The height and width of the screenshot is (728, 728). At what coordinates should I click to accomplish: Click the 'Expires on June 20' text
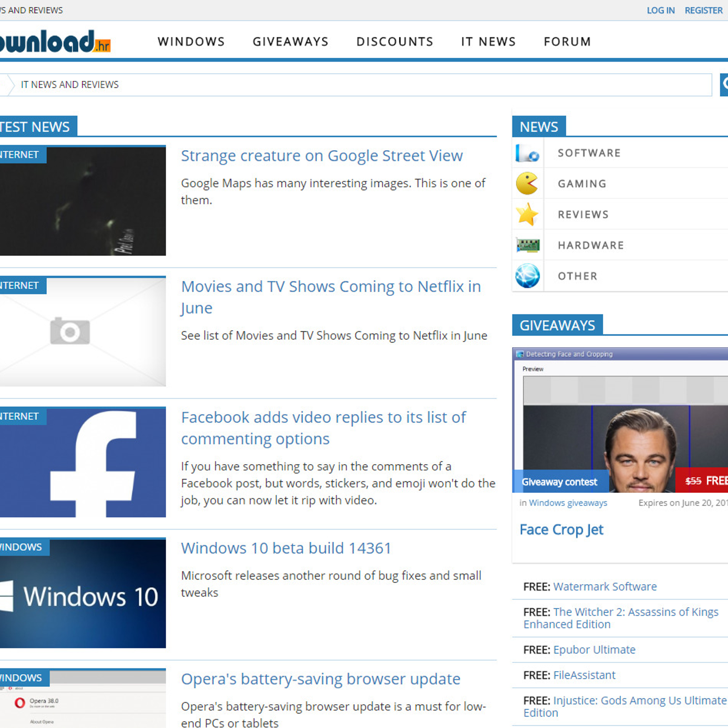pyautogui.click(x=683, y=503)
